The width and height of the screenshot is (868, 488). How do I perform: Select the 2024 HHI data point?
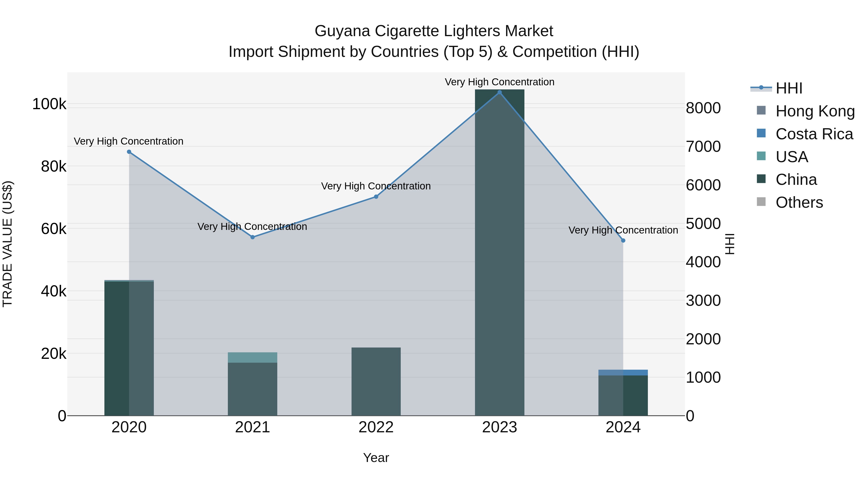[623, 241]
